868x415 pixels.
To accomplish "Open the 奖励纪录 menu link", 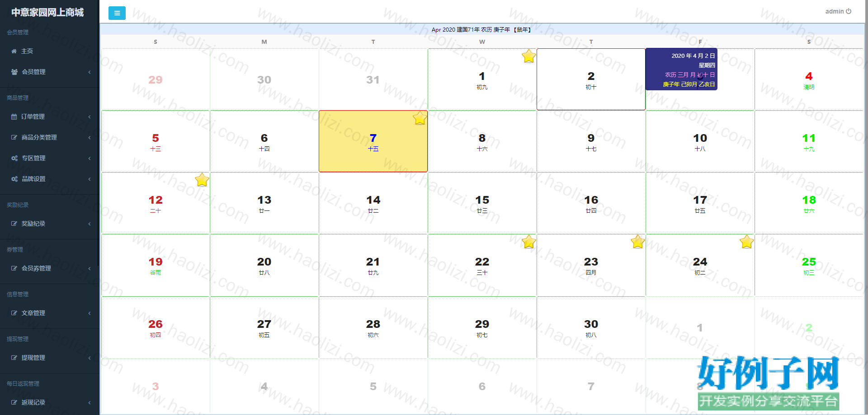I will pyautogui.click(x=50, y=224).
